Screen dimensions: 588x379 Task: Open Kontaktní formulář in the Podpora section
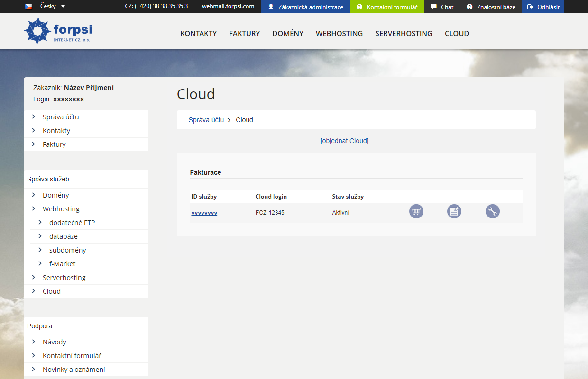(72, 355)
